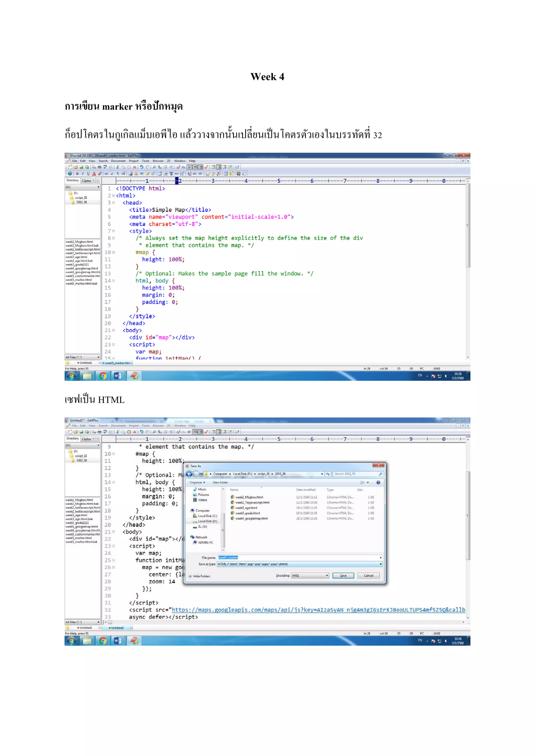Open the Document menu in top window
Image resolution: width=535 pixels, height=756 pixels.
(118, 161)
